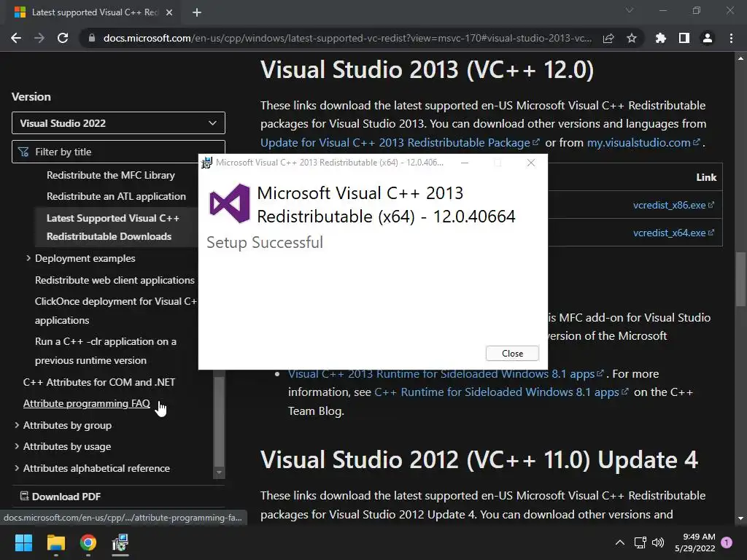Open Redistribute the MFC Library
This screenshot has width=747, height=560.
click(x=111, y=175)
